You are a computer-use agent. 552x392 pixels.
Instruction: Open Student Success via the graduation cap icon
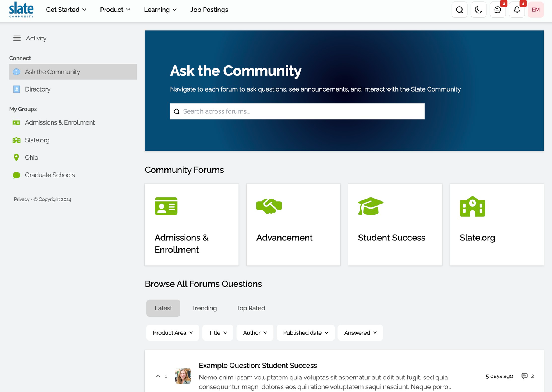370,206
